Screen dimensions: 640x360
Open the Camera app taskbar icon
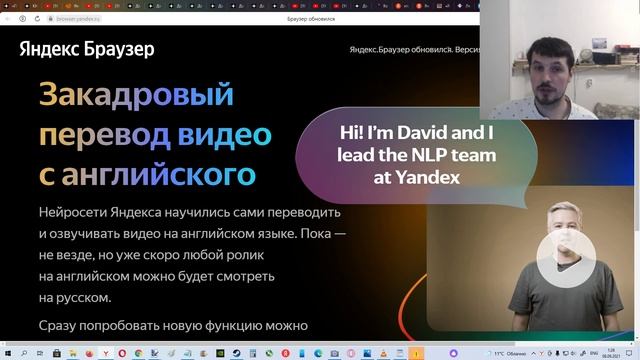(x=334, y=353)
